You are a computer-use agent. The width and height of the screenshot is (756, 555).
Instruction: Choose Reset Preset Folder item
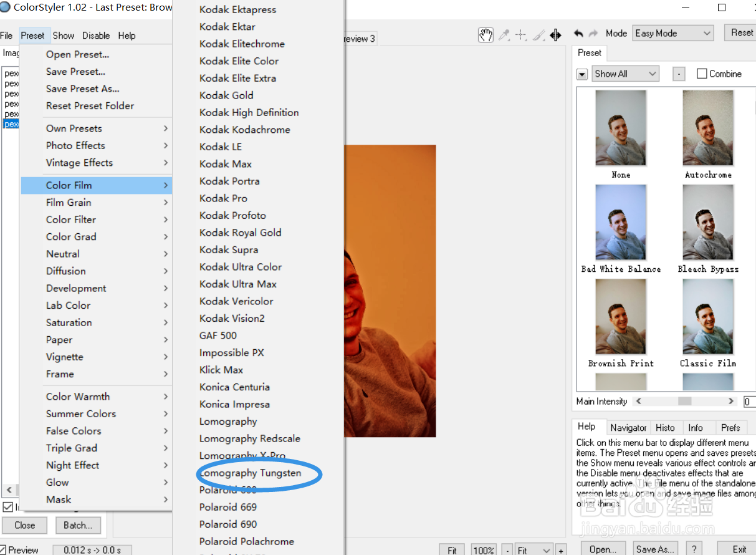tap(96, 105)
